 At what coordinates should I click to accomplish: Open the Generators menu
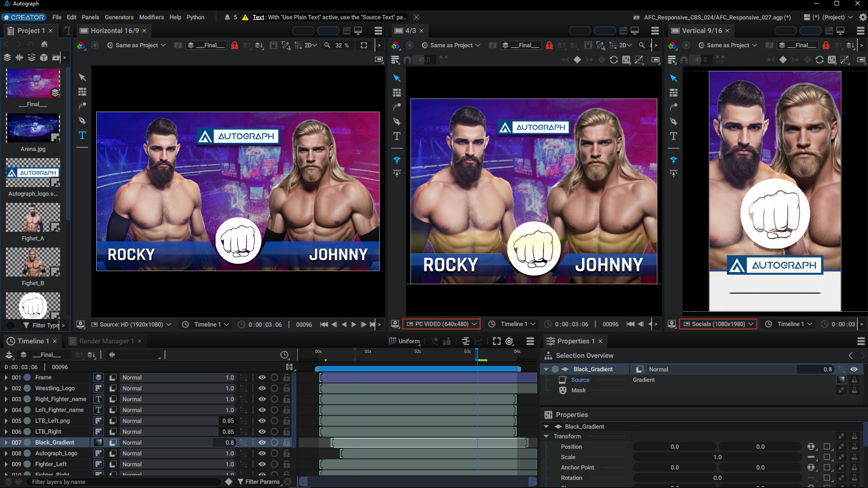119,17
